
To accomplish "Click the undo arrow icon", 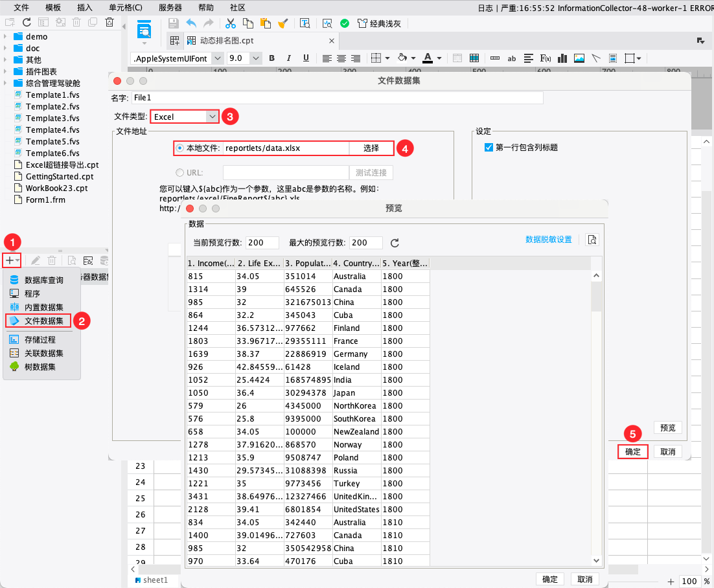I will point(191,24).
